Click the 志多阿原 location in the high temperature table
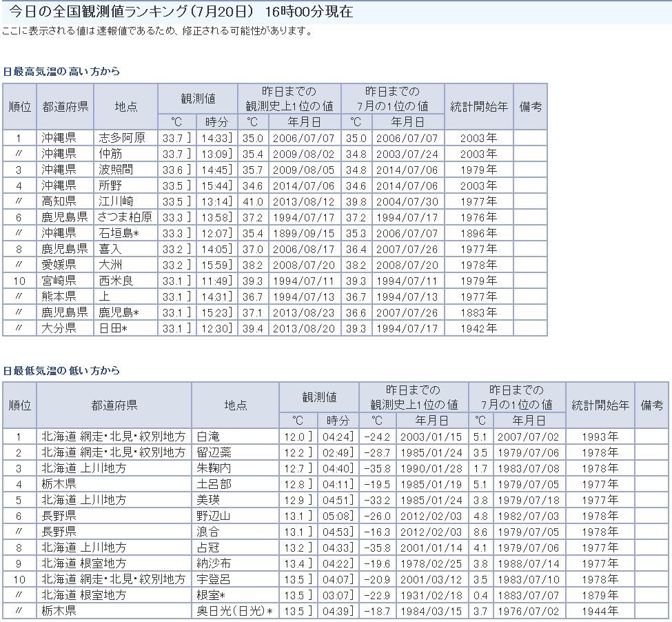Screen dimensions: 672x622 122,138
